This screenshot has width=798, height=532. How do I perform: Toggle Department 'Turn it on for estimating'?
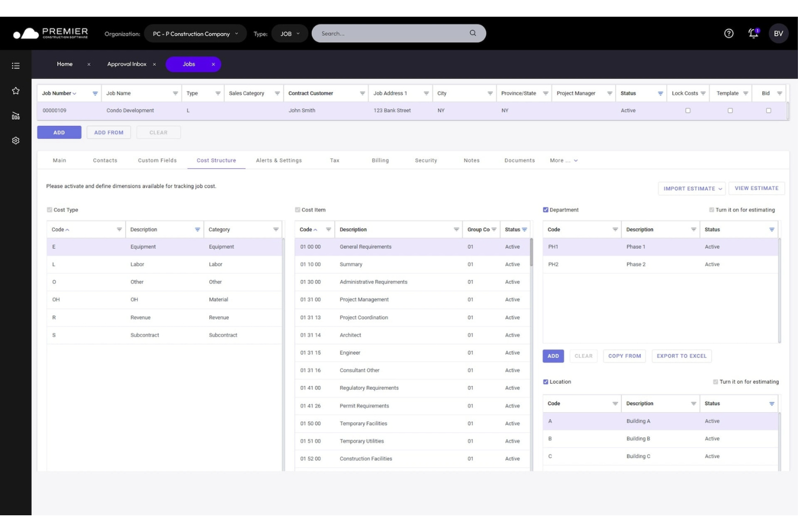pyautogui.click(x=712, y=210)
